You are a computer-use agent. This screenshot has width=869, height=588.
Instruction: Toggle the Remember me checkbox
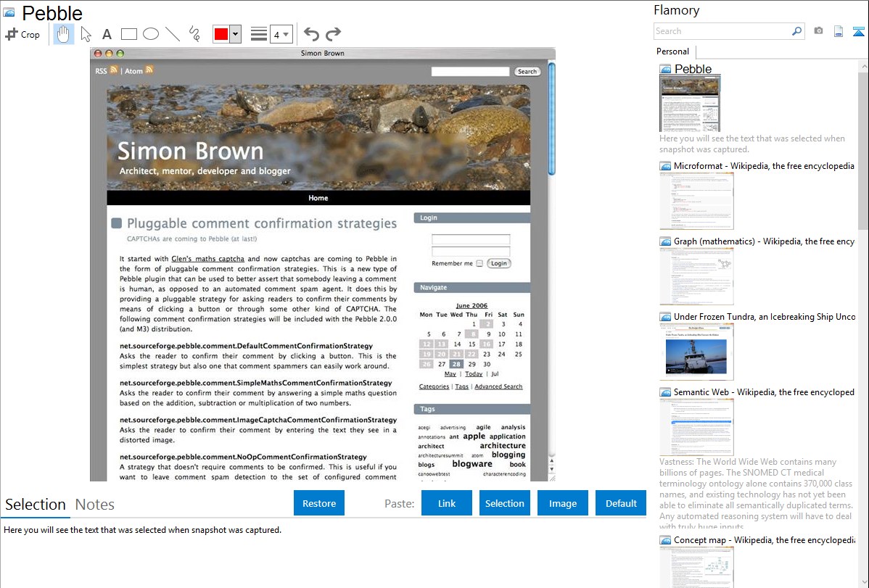click(479, 263)
